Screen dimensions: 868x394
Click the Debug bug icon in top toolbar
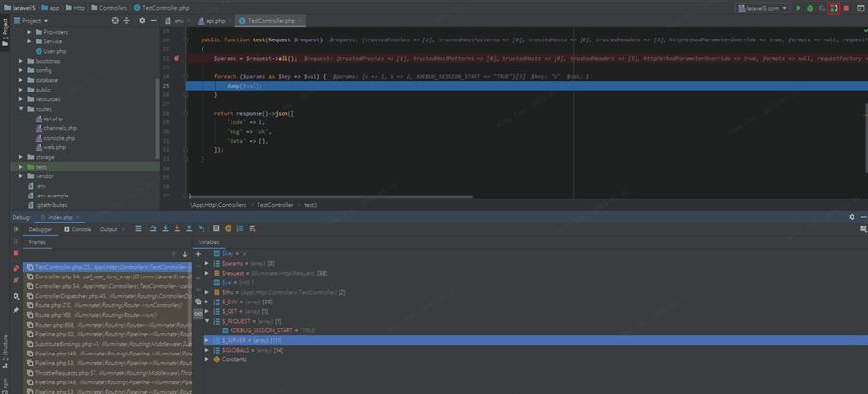point(810,8)
